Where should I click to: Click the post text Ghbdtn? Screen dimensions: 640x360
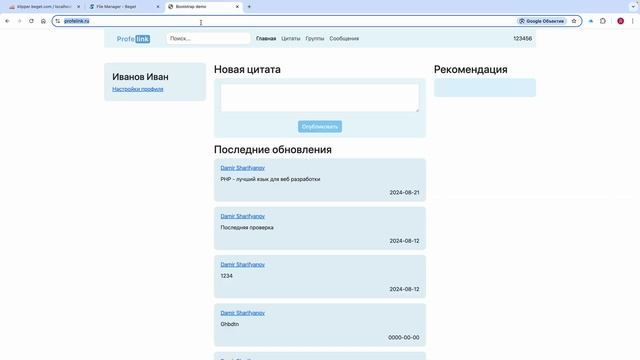pos(230,324)
